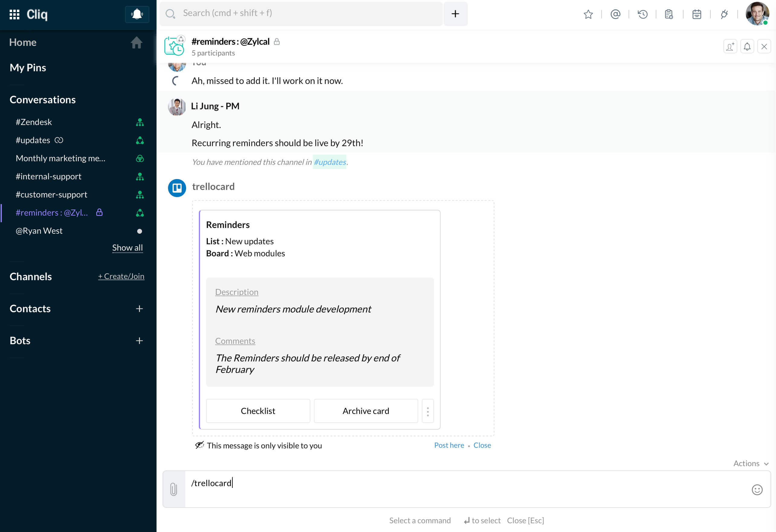Click the linked icon next to #updates
Image resolution: width=776 pixels, height=532 pixels.
(x=59, y=140)
